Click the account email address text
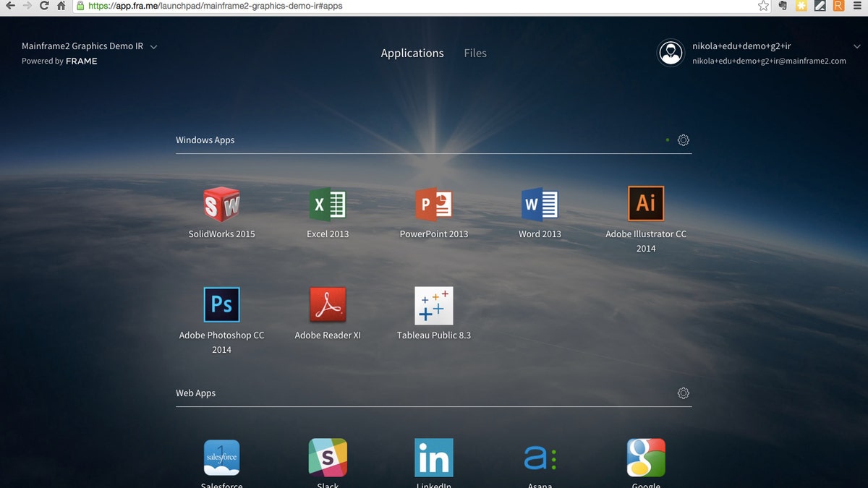The width and height of the screenshot is (868, 488). tap(769, 61)
